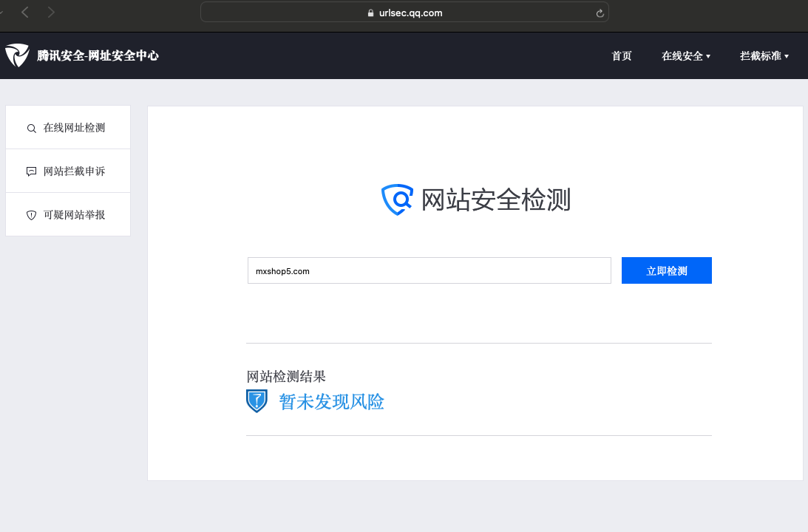Image resolution: width=808 pixels, height=532 pixels.
Task: Click the URL input field containing mxshop5.com
Action: (430, 270)
